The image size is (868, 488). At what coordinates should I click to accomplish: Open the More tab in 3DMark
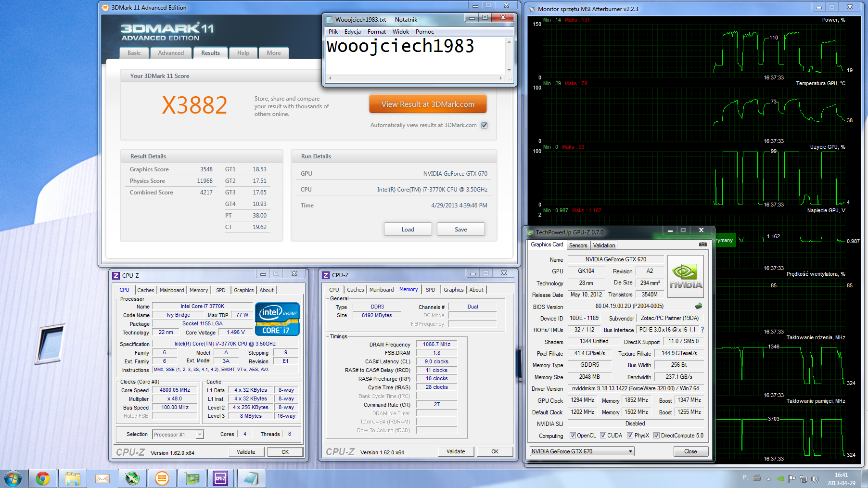[274, 53]
